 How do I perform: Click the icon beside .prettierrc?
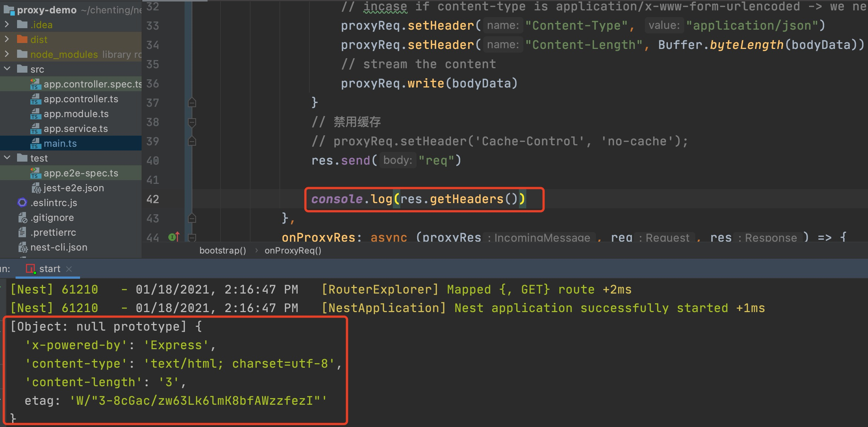tap(23, 232)
